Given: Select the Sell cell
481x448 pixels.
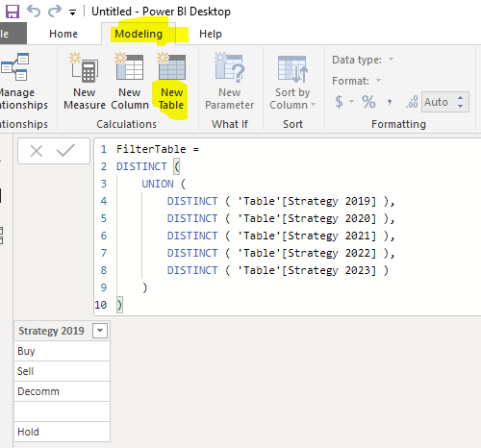Looking at the screenshot, I should click(62, 371).
